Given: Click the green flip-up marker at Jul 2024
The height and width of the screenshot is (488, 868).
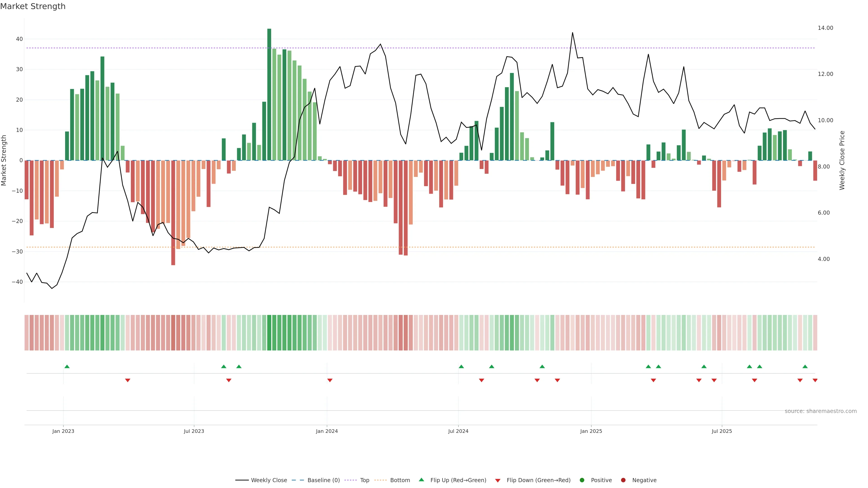Looking at the screenshot, I should [x=461, y=366].
